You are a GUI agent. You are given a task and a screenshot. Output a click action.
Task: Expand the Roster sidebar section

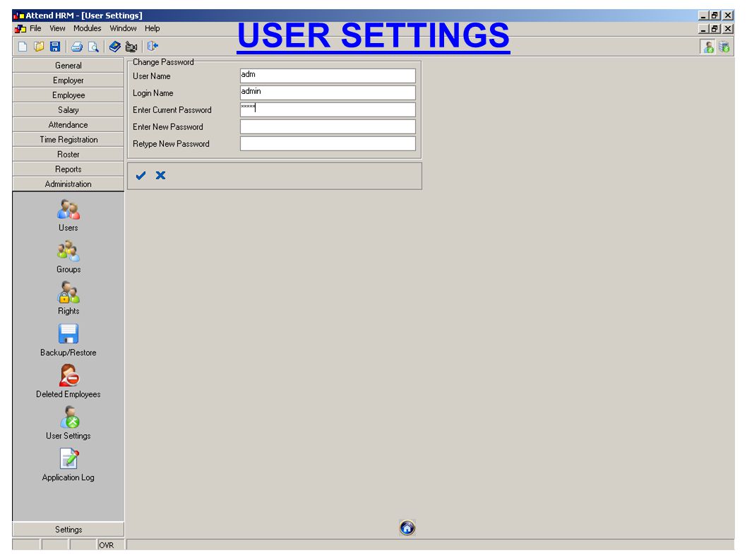pos(68,154)
